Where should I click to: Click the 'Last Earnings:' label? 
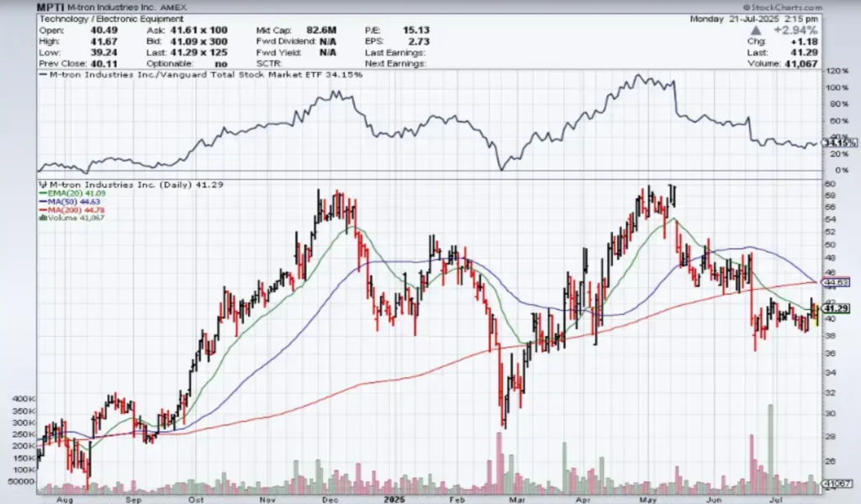(x=395, y=53)
